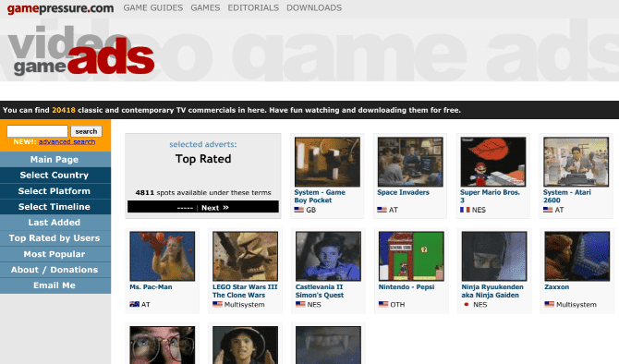Click the search text field
Image resolution: width=619 pixels, height=364 pixels.
[38, 131]
